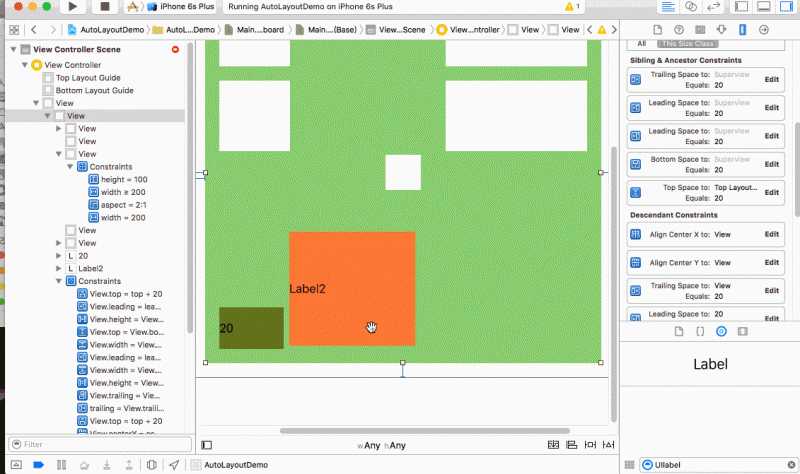Edit the Bottom Space to Superview constraint

pyautogui.click(x=771, y=162)
